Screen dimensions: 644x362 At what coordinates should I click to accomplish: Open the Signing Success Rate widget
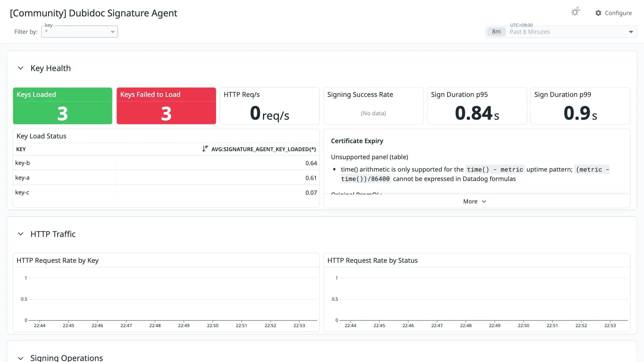(373, 106)
